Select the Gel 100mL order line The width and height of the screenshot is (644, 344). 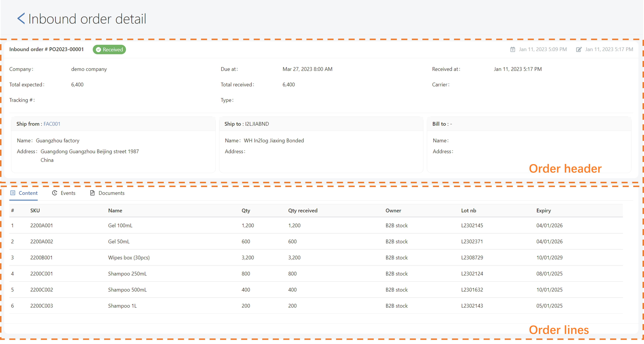(120, 225)
